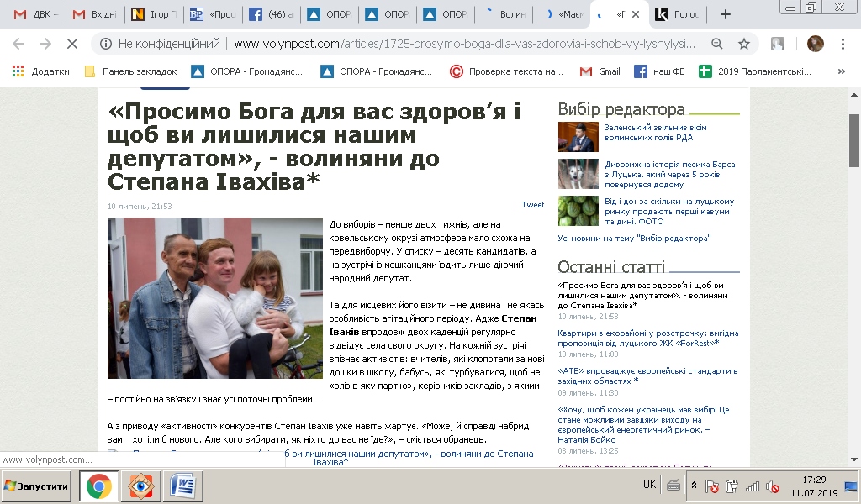Image resolution: width=861 pixels, height=504 pixels.
Task: Open article about луцькому ринку кавуни
Action: [669, 211]
